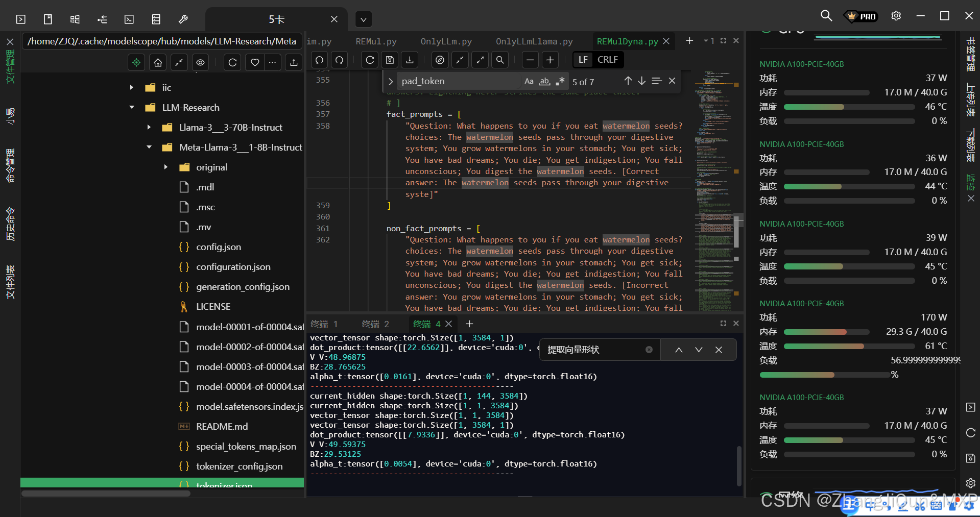Go to the next pad_token match

(642, 81)
